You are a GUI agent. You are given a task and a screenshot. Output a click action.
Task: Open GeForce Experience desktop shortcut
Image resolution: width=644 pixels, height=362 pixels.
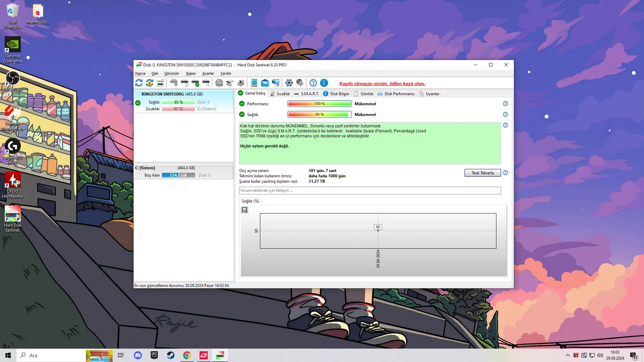pyautogui.click(x=12, y=50)
